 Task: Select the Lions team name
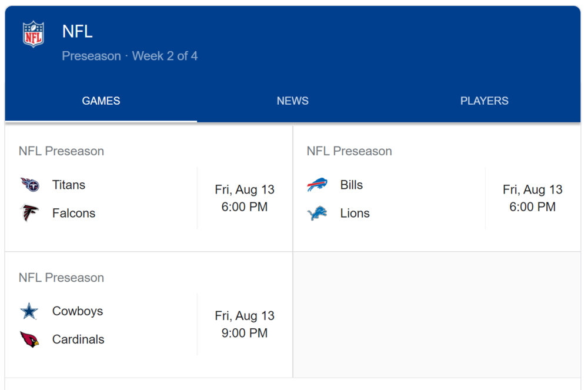tap(355, 213)
